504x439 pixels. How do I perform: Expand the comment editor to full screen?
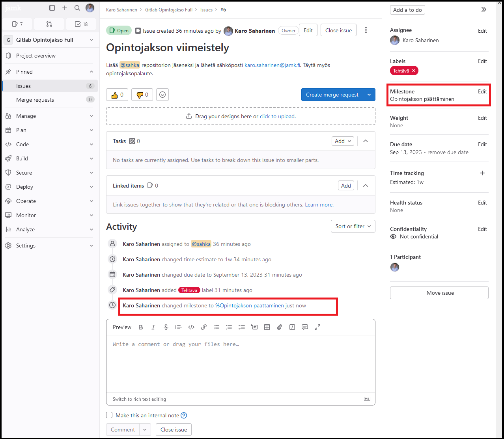click(317, 327)
